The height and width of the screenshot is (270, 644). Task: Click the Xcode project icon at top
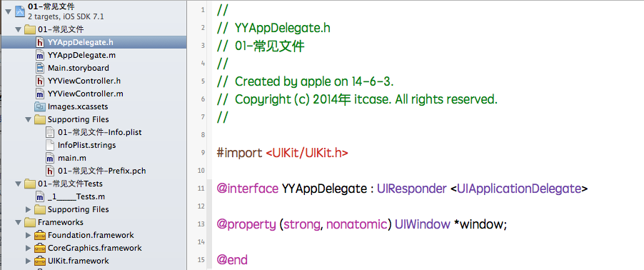(x=20, y=11)
